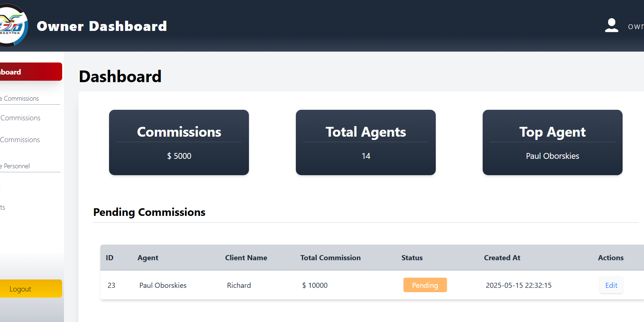Open the Commissions summary card

[179, 142]
